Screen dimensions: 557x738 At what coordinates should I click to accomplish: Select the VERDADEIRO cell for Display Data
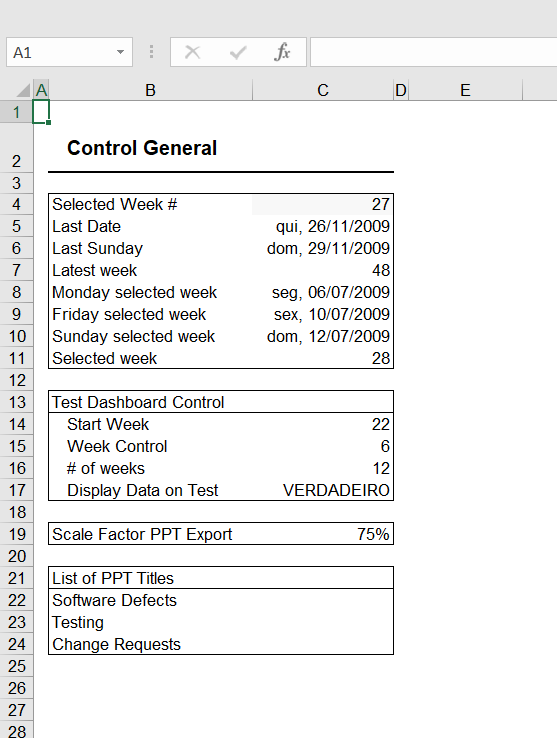pyautogui.click(x=323, y=490)
